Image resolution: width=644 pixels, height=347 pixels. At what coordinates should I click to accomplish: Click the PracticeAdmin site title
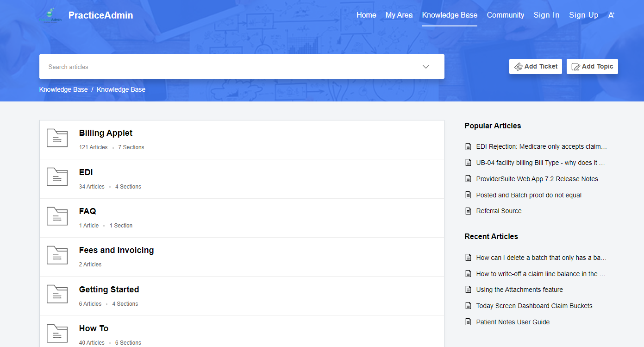point(100,15)
